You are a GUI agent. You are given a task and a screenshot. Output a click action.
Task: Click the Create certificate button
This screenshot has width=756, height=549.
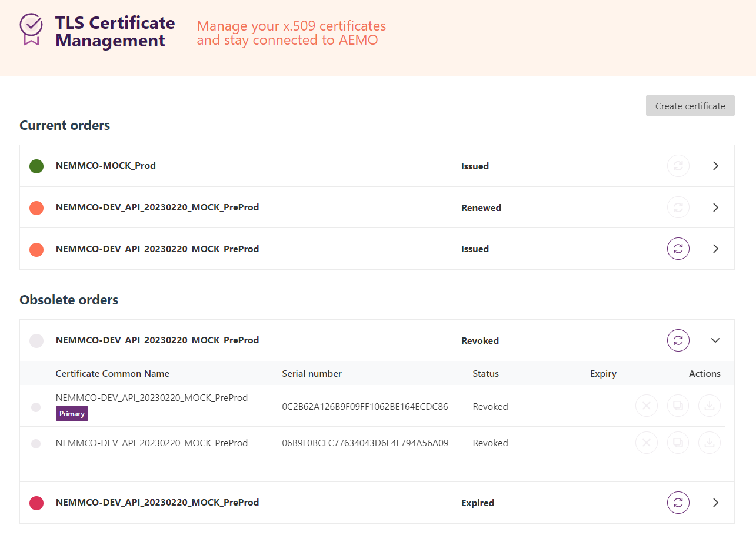tap(690, 106)
